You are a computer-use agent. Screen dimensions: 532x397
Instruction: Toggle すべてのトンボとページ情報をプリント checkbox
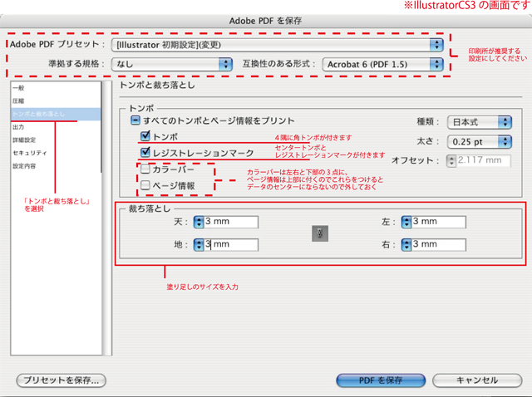click(x=135, y=120)
